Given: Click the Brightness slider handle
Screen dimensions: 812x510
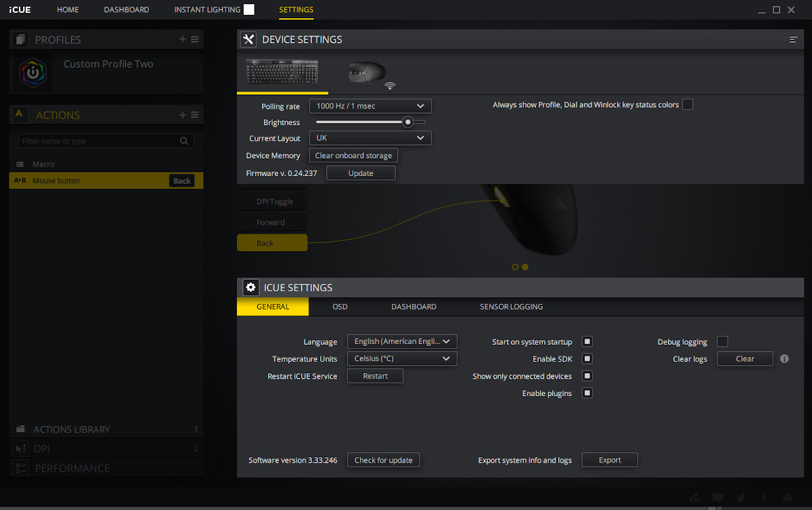Looking at the screenshot, I should (x=407, y=122).
